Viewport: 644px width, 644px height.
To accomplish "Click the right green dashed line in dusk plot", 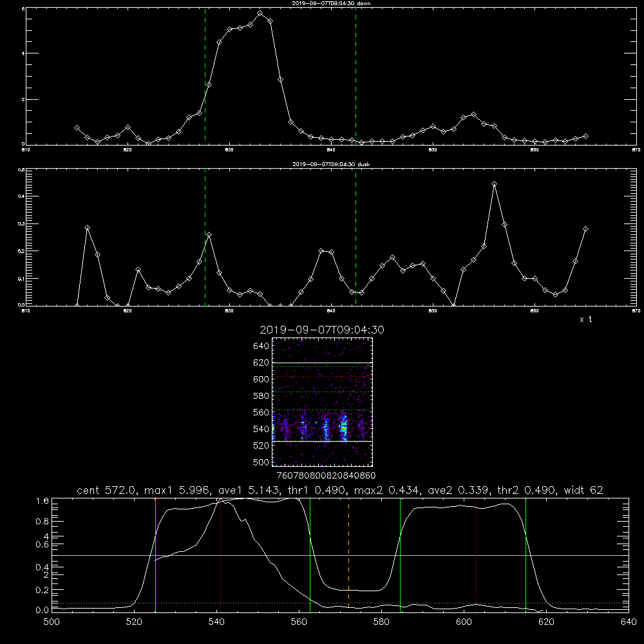I will click(x=355, y=238).
